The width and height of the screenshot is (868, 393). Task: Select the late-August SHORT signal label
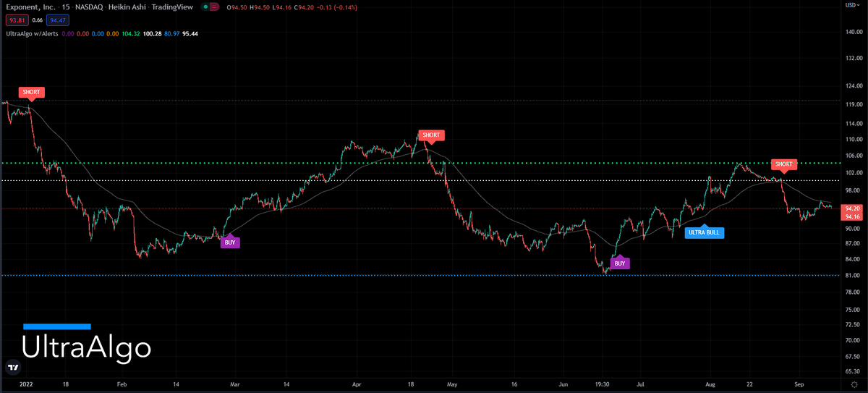point(783,164)
